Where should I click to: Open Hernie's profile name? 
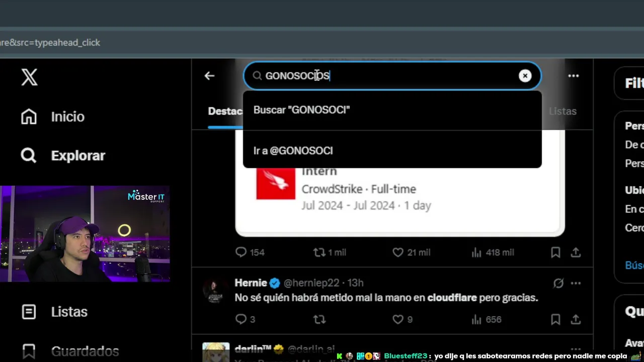pyautogui.click(x=251, y=283)
